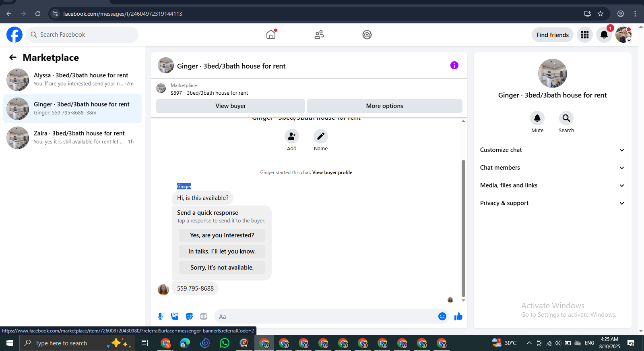Click the chat header title Ginger 3bed/3bath
This screenshot has height=351, width=644.
pyautogui.click(x=231, y=66)
